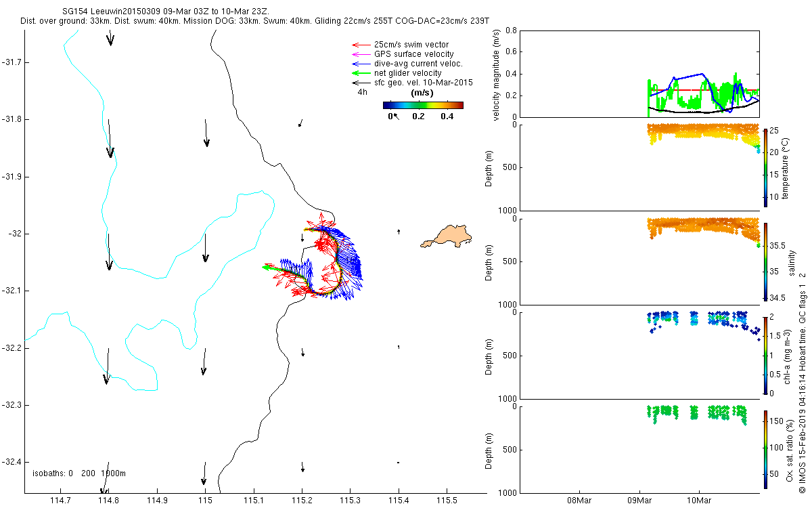Click longitude label '115' on map axis
812x508 pixels.
click(206, 501)
